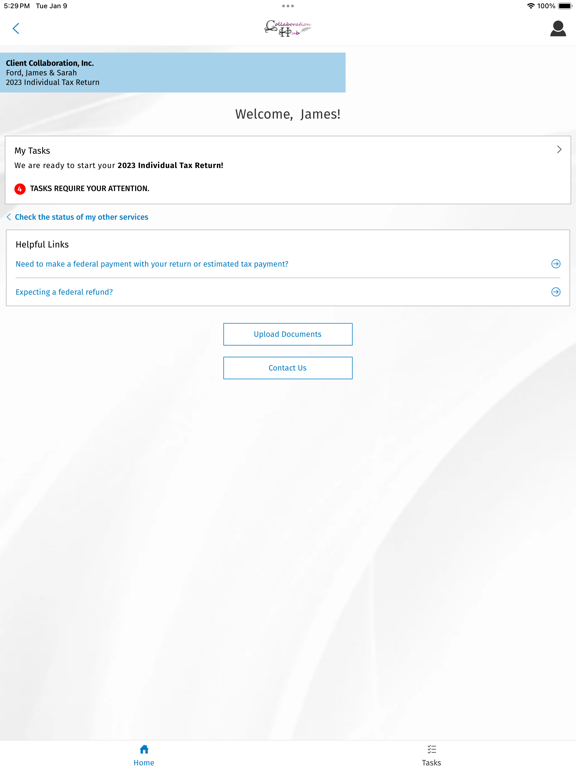Open Expecting a federal refund link
Screen dimensions: 576x768
(64, 292)
